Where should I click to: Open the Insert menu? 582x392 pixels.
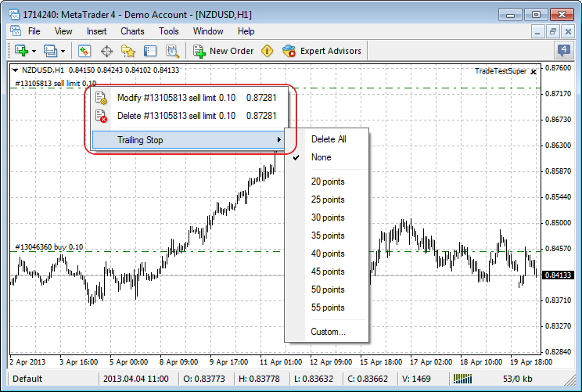(96, 31)
